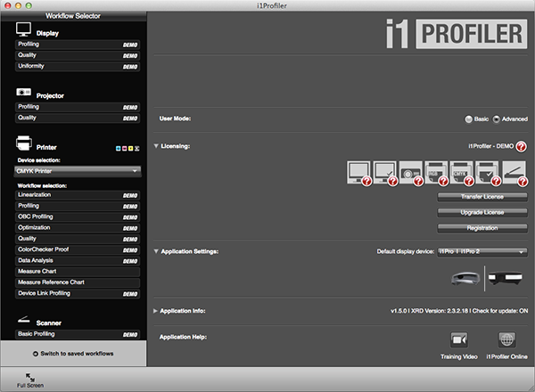The height and width of the screenshot is (392, 535).
Task: Open the ColorChecker Proof workflow
Action: click(78, 249)
